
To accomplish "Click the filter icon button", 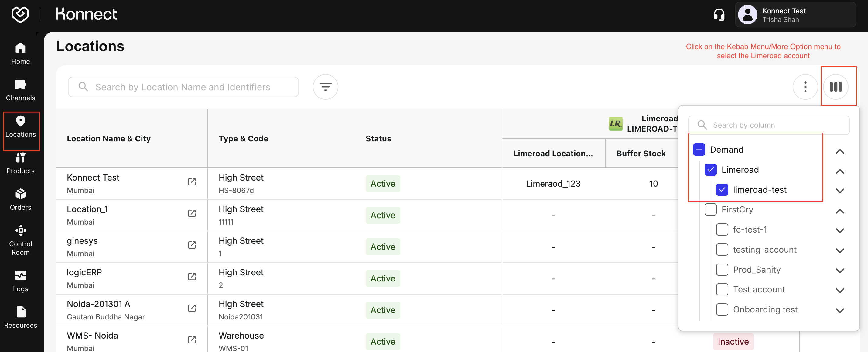I will click(x=325, y=87).
